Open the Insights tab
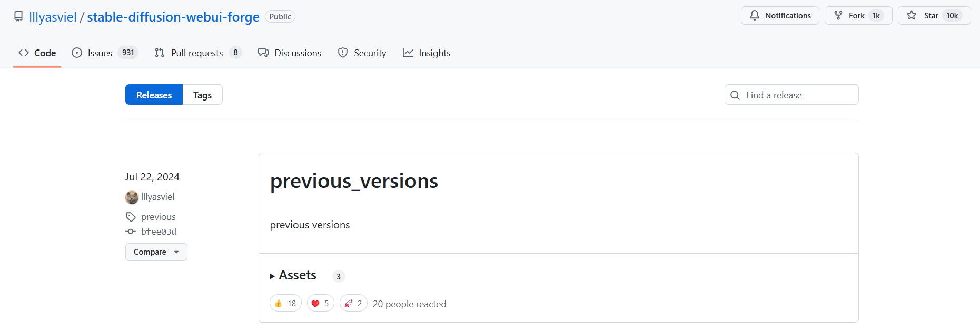 pos(427,53)
